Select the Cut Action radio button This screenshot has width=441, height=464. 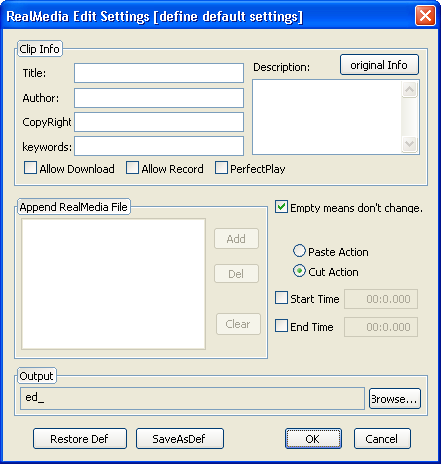coord(299,271)
